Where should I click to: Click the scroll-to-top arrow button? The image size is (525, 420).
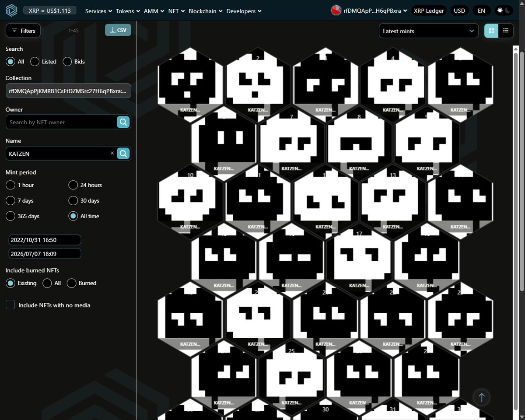click(482, 397)
